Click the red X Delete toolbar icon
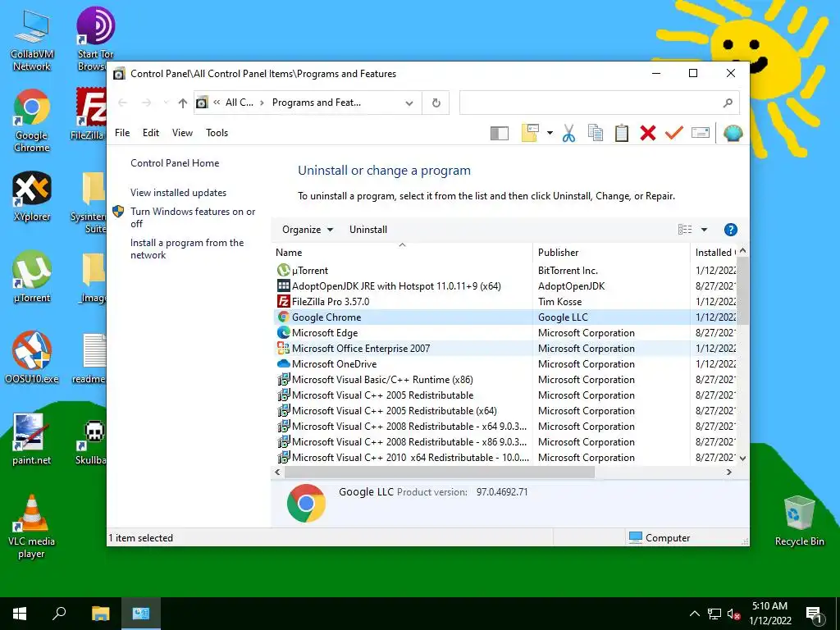The image size is (840, 630). click(648, 133)
